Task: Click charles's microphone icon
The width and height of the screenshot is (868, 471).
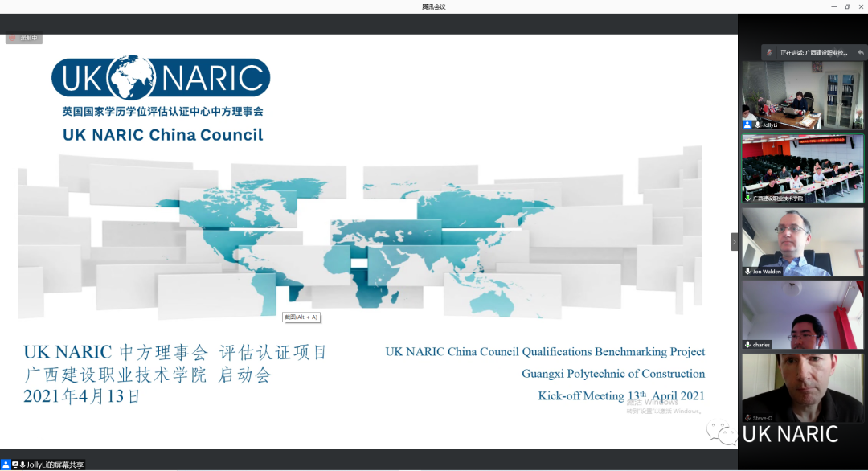Action: click(x=747, y=345)
